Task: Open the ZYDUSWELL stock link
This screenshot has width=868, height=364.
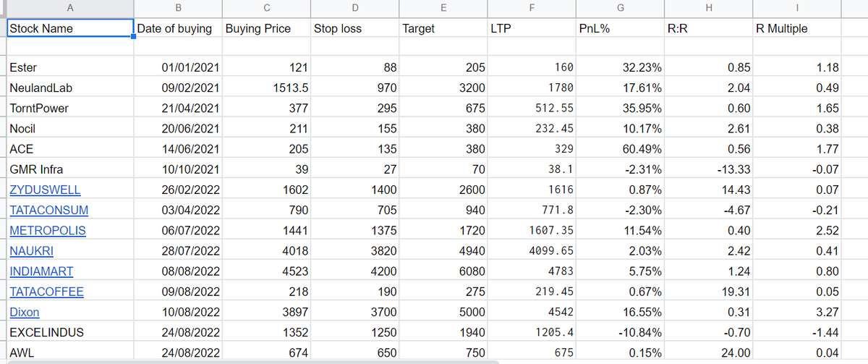Action: tap(45, 190)
